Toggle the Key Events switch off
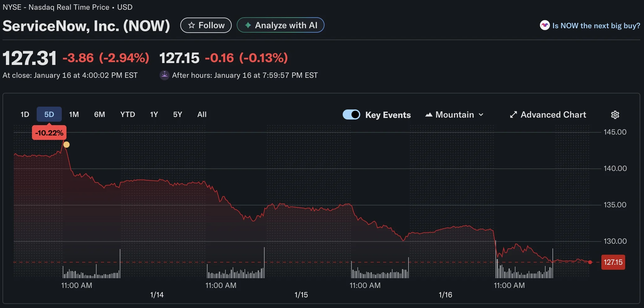 tap(351, 115)
